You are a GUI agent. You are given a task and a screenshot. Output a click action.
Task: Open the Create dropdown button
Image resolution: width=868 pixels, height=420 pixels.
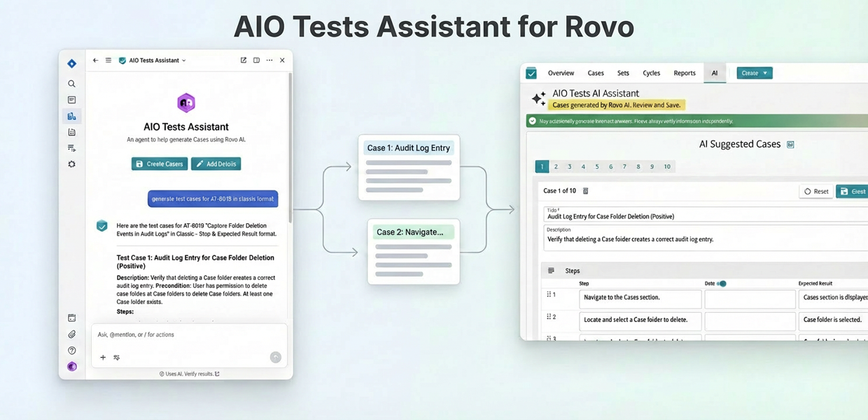click(x=755, y=73)
